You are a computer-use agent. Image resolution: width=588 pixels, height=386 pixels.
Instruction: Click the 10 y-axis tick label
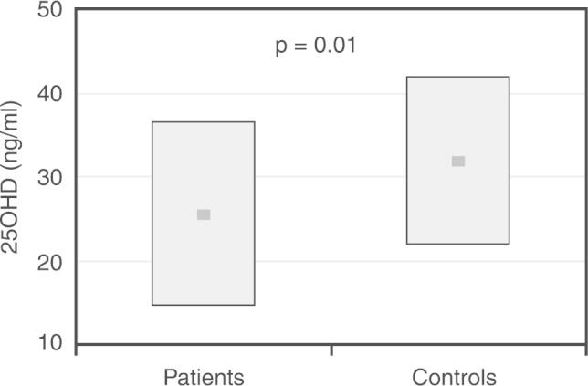(50, 344)
